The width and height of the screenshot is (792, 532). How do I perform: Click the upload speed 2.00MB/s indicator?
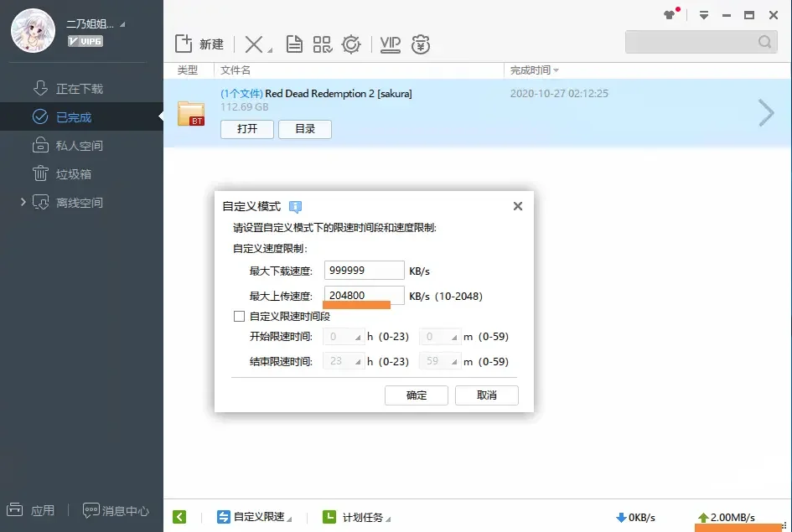coord(727,518)
